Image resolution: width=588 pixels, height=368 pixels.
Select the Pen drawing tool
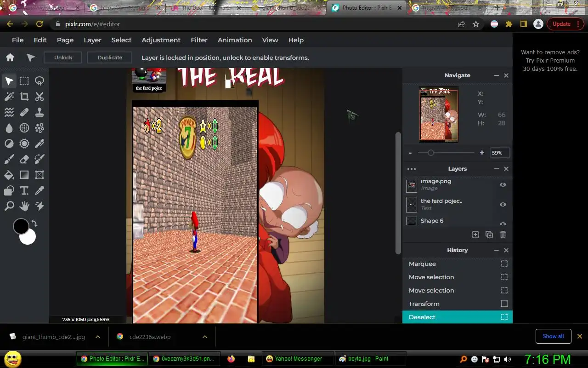point(40,144)
